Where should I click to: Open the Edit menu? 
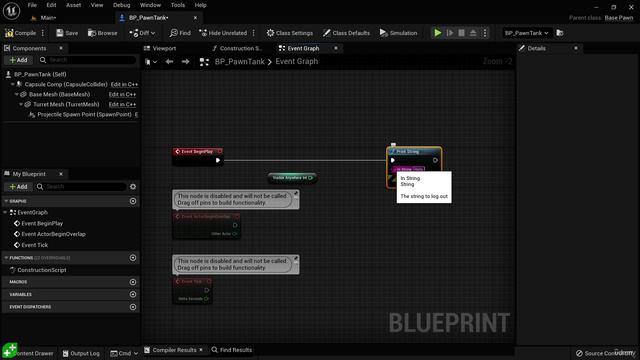[x=51, y=5]
